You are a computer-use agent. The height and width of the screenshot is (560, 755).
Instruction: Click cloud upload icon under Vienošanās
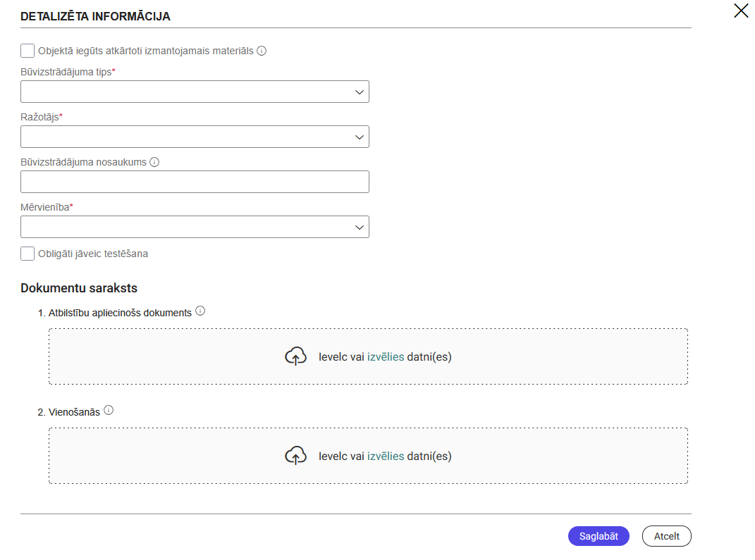coord(295,456)
